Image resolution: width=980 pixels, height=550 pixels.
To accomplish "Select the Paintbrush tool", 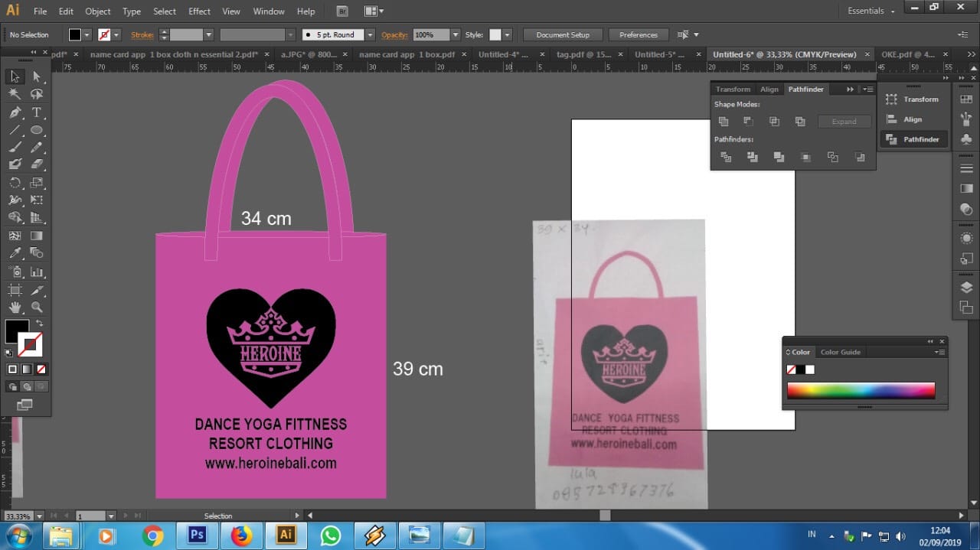I will [15, 148].
